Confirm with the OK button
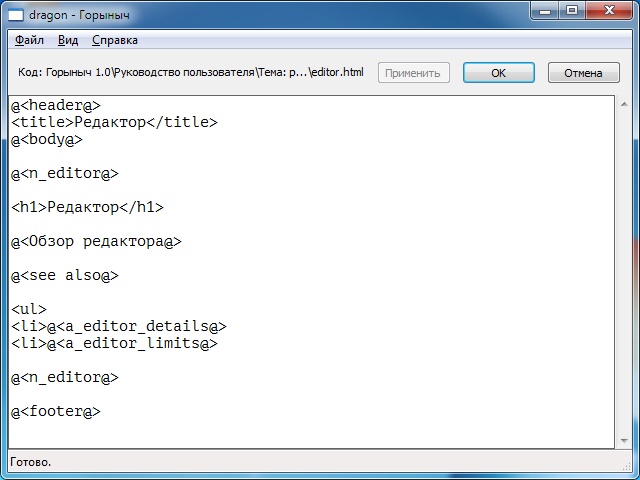 tap(498, 73)
